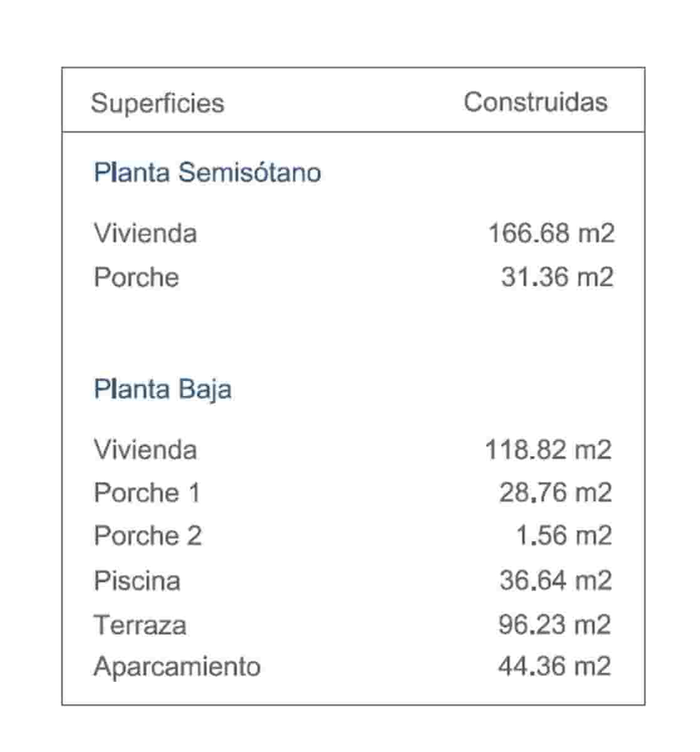Screen dimensions: 700x752
Task: Select the 118.82 m2 area value
Action: pos(548,449)
